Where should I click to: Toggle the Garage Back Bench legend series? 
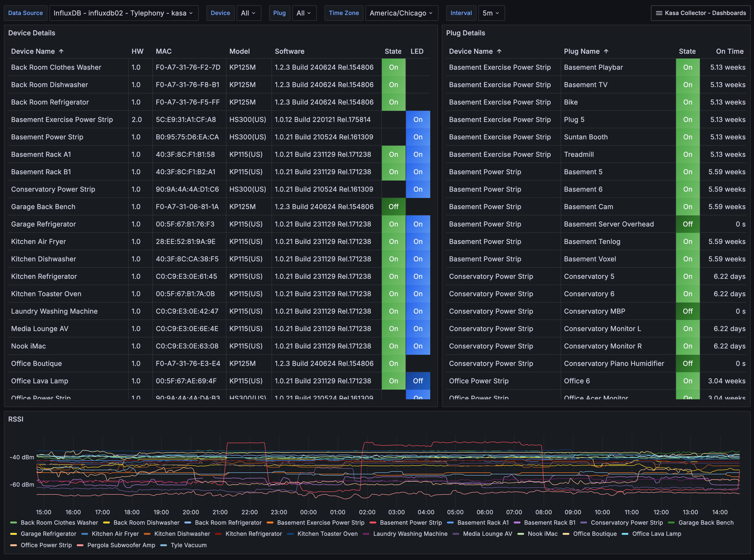click(x=706, y=523)
